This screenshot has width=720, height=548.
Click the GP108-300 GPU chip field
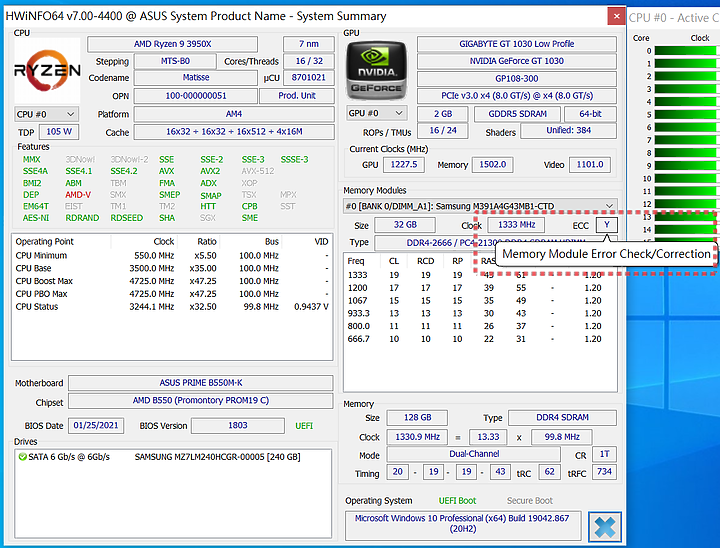pos(517,79)
